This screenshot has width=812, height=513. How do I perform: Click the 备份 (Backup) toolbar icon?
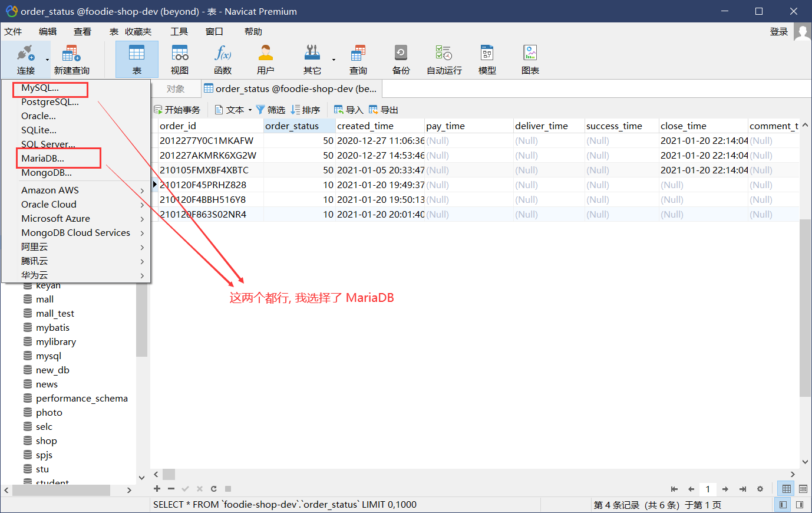[401, 59]
